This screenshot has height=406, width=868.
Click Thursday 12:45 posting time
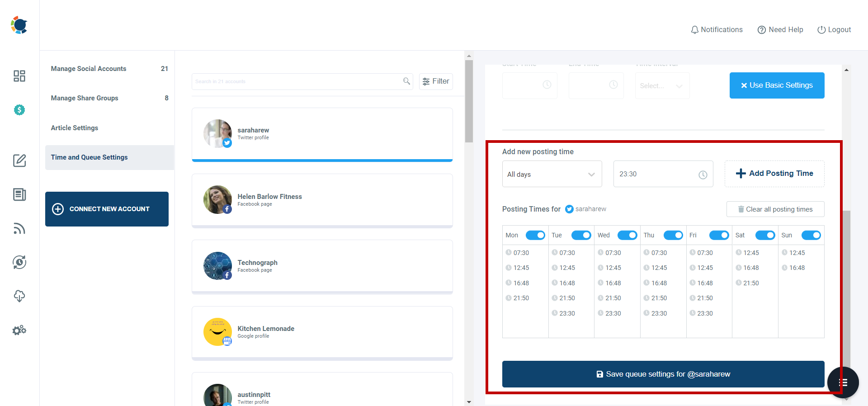coord(655,268)
